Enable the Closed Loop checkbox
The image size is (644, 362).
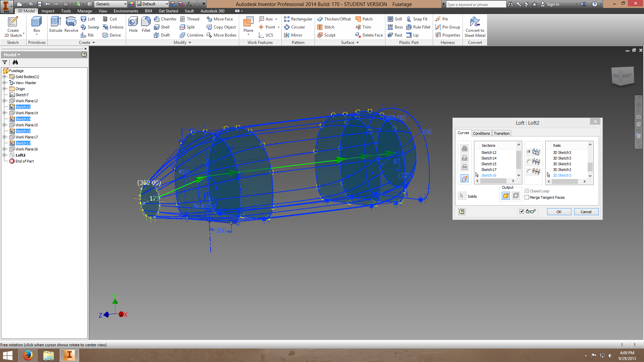coord(527,191)
